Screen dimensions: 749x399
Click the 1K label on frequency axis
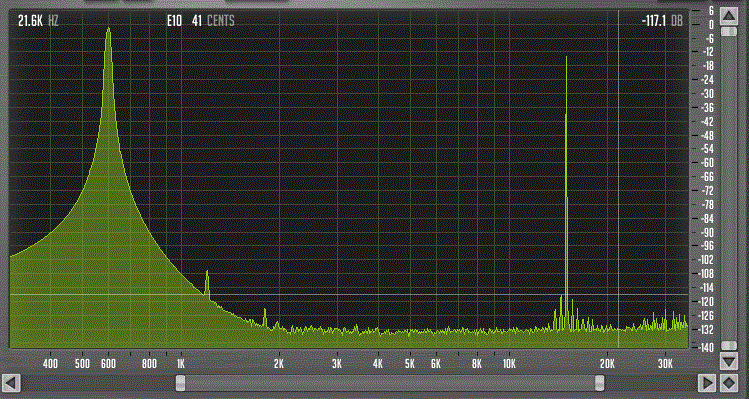(181, 364)
